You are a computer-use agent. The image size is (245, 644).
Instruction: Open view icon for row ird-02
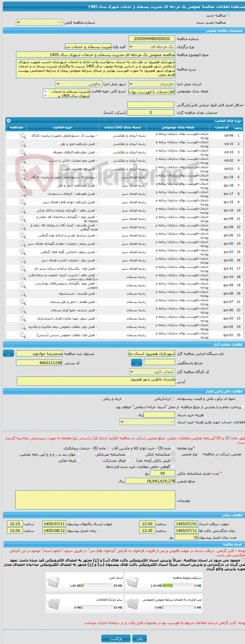point(22,160)
